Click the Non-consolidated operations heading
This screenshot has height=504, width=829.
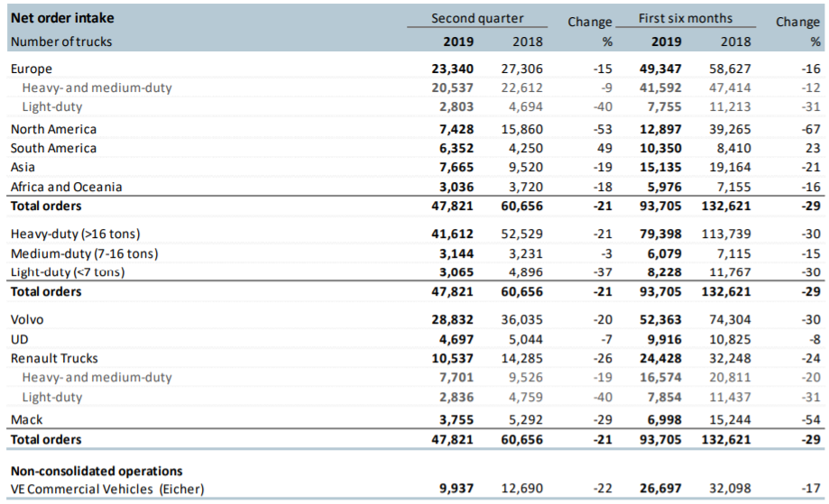tap(97, 471)
